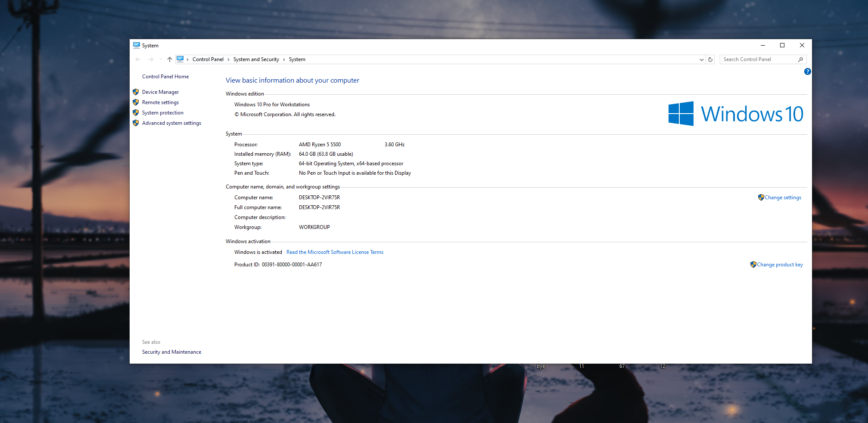This screenshot has width=868, height=423.
Task: Select the WORKGROUP value
Action: [x=314, y=227]
